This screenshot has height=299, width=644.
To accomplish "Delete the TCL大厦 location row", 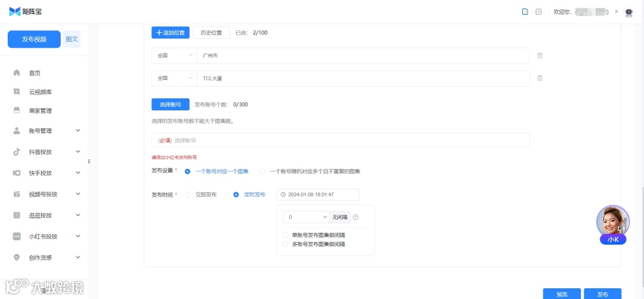I will click(540, 78).
